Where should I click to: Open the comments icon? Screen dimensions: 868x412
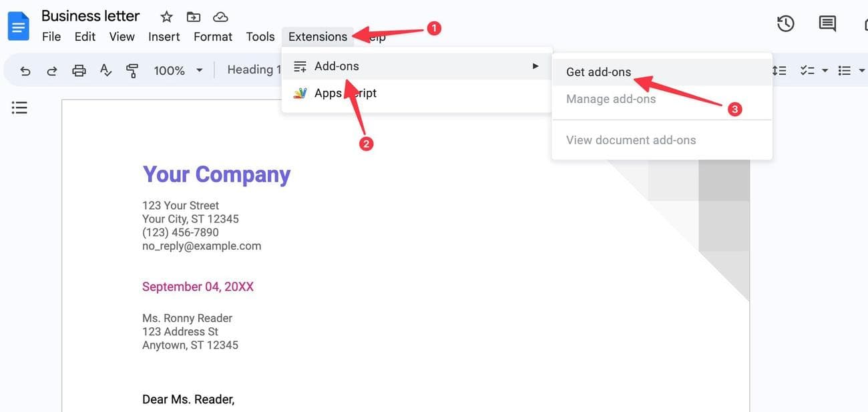point(827,24)
